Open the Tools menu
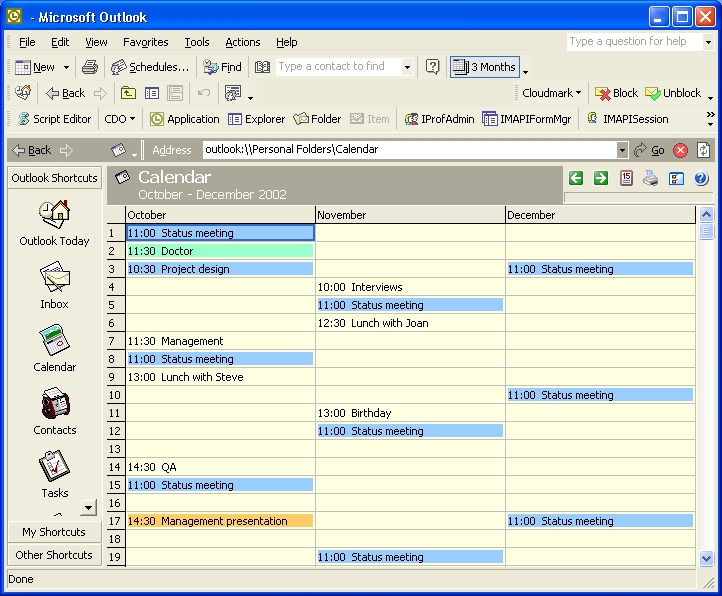This screenshot has width=722, height=596. 197,42
